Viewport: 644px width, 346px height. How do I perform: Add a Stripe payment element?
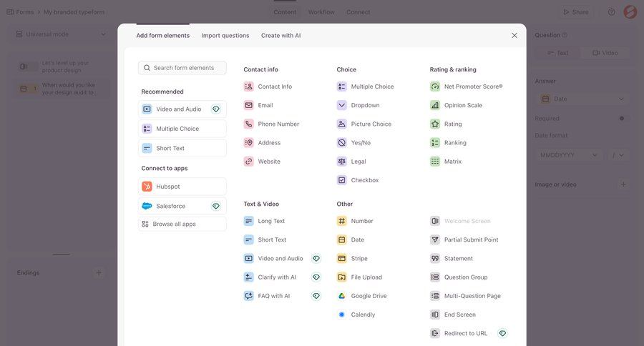pyautogui.click(x=352, y=259)
